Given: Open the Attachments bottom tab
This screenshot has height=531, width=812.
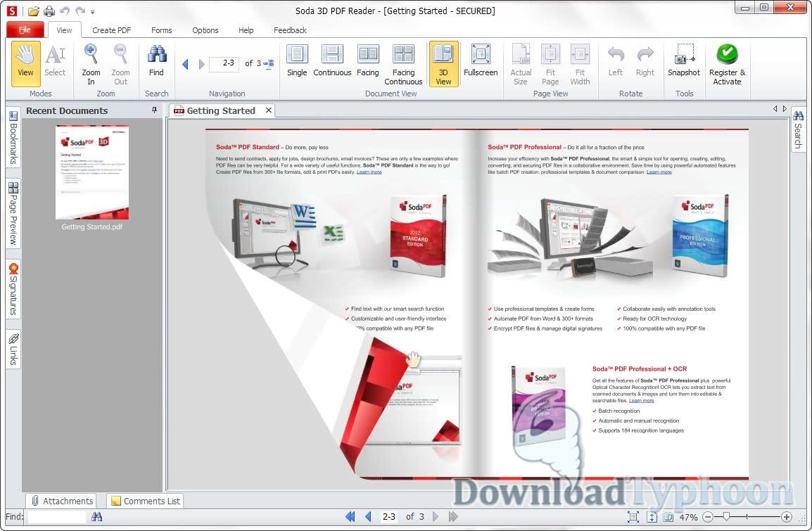Looking at the screenshot, I should click(62, 501).
